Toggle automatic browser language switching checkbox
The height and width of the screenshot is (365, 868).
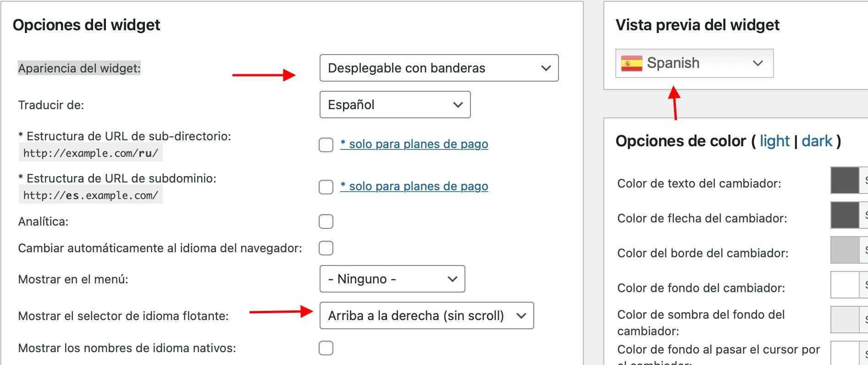coord(326,248)
